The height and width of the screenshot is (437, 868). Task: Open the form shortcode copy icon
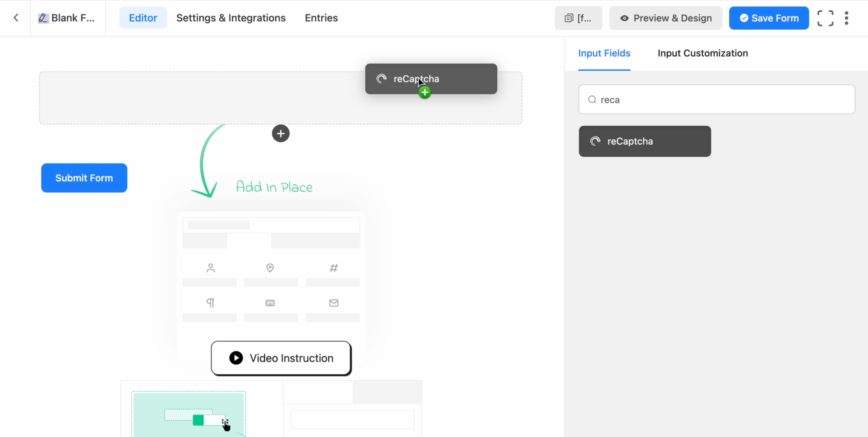click(x=569, y=18)
